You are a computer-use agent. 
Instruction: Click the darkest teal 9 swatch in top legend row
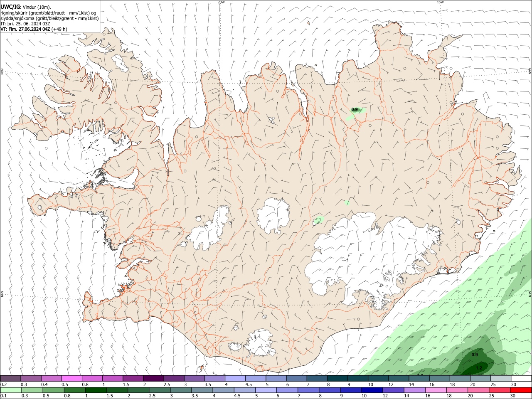click(x=337, y=378)
